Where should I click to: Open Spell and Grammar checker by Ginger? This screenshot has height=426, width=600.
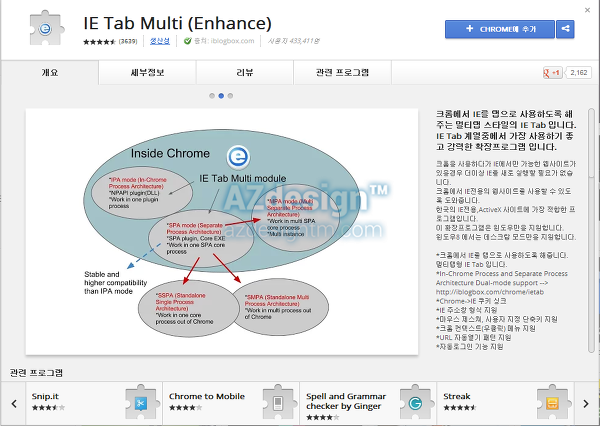click(x=346, y=401)
